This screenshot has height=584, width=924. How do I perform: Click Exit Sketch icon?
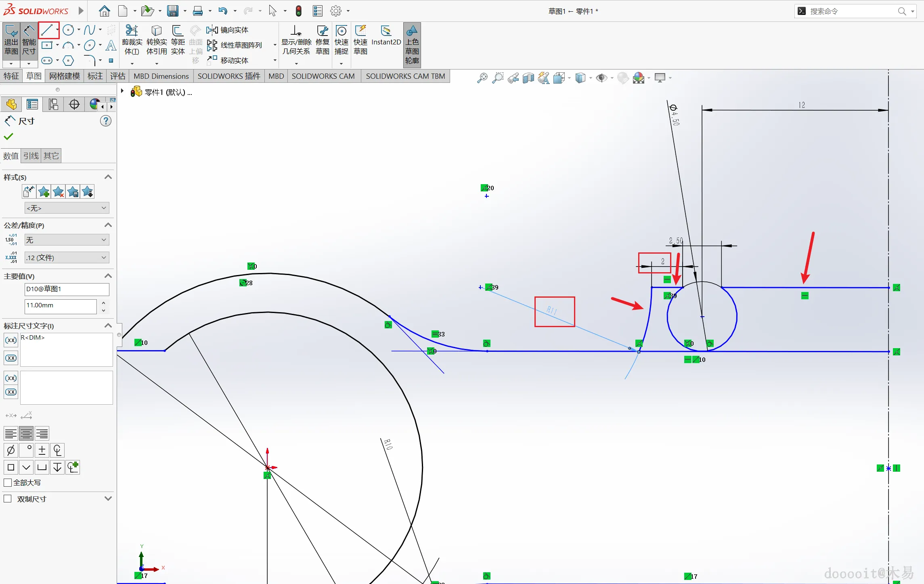pos(11,40)
